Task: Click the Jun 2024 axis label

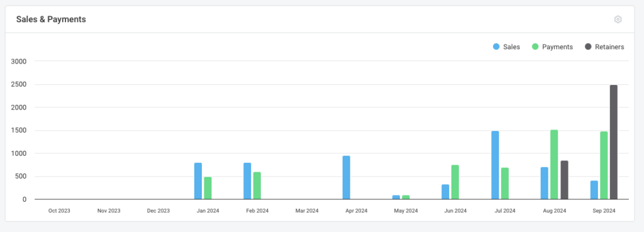Action: tap(455, 211)
